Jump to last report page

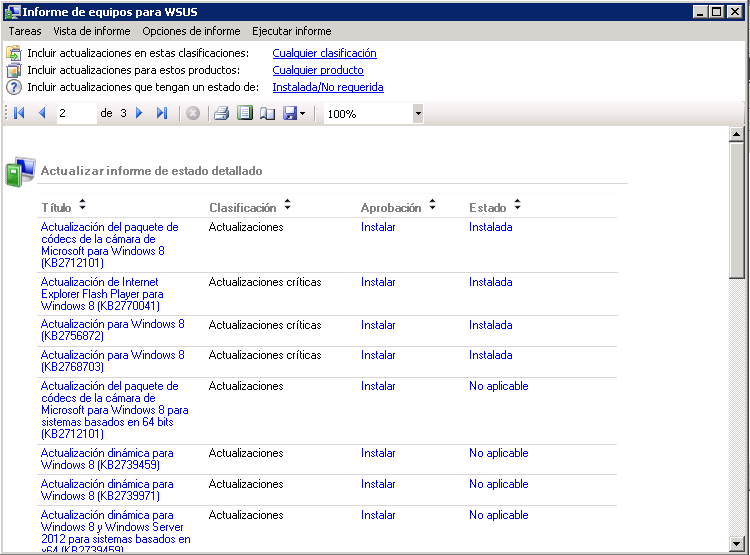pos(162,113)
